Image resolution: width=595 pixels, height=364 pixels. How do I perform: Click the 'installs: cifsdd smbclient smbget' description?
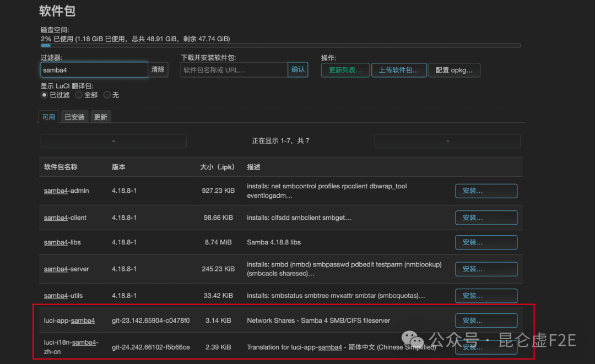coord(299,218)
